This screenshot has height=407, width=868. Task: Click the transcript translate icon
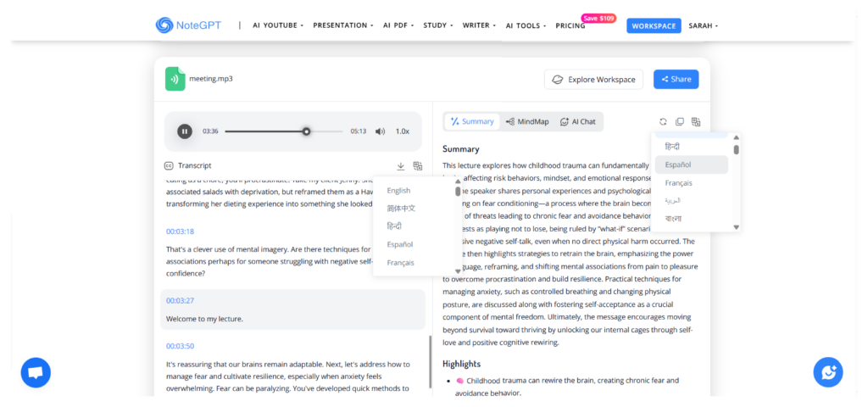(418, 165)
